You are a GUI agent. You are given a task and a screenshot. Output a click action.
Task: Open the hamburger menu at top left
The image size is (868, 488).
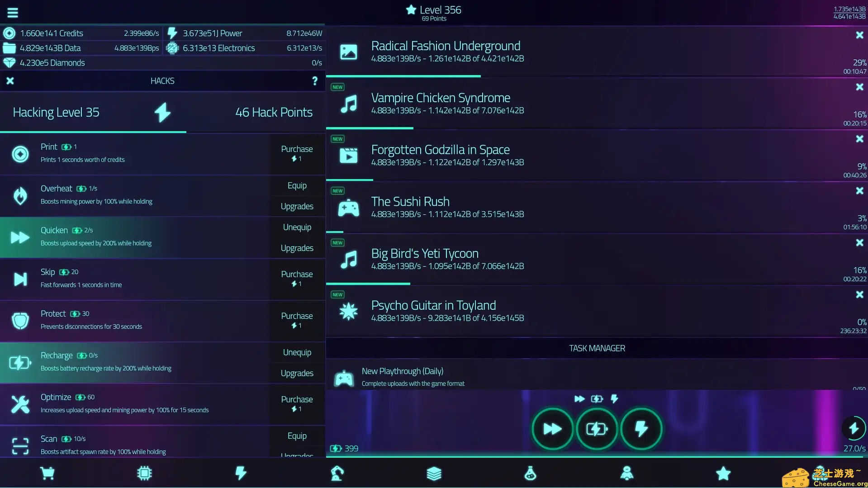[x=12, y=12]
